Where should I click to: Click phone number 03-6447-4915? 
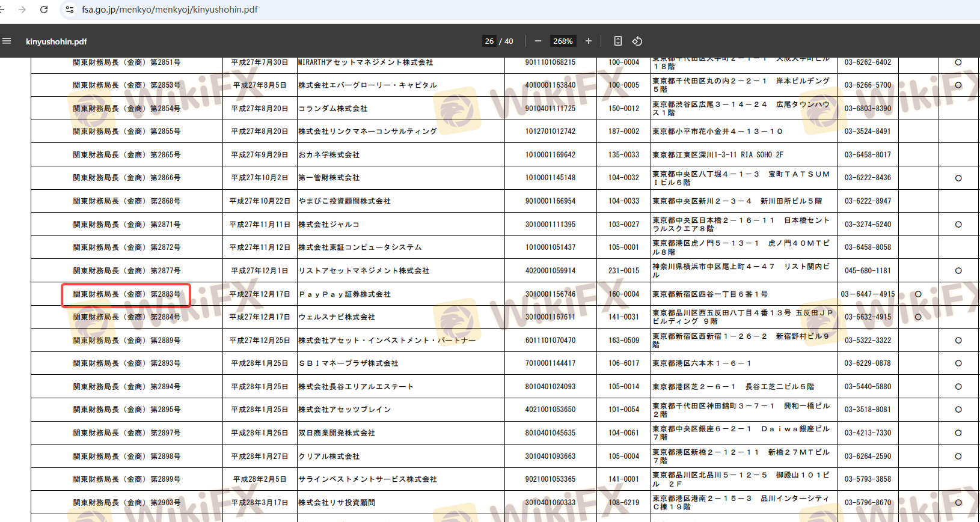[868, 294]
